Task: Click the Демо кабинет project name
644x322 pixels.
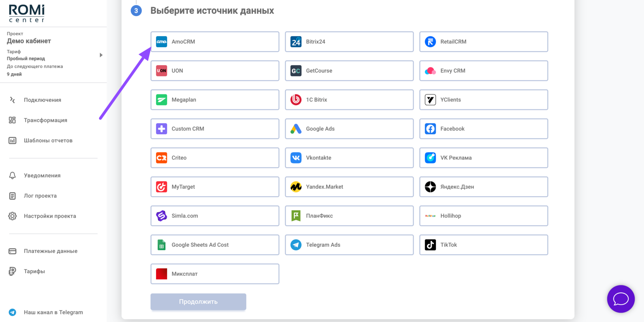Action: point(29,41)
